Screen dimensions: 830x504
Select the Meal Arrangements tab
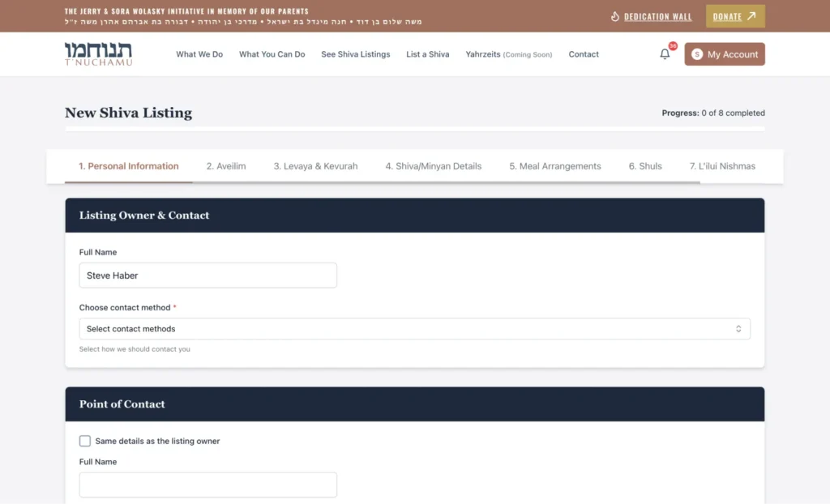point(555,166)
